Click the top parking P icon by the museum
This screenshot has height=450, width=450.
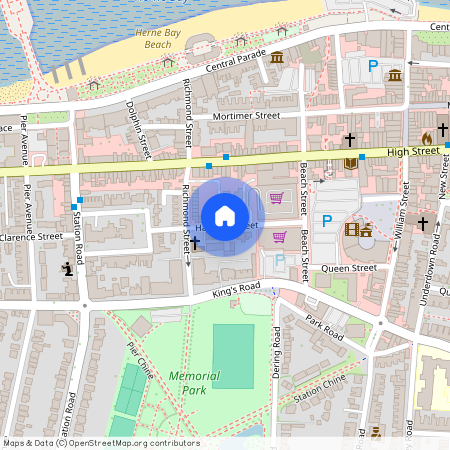point(373,66)
